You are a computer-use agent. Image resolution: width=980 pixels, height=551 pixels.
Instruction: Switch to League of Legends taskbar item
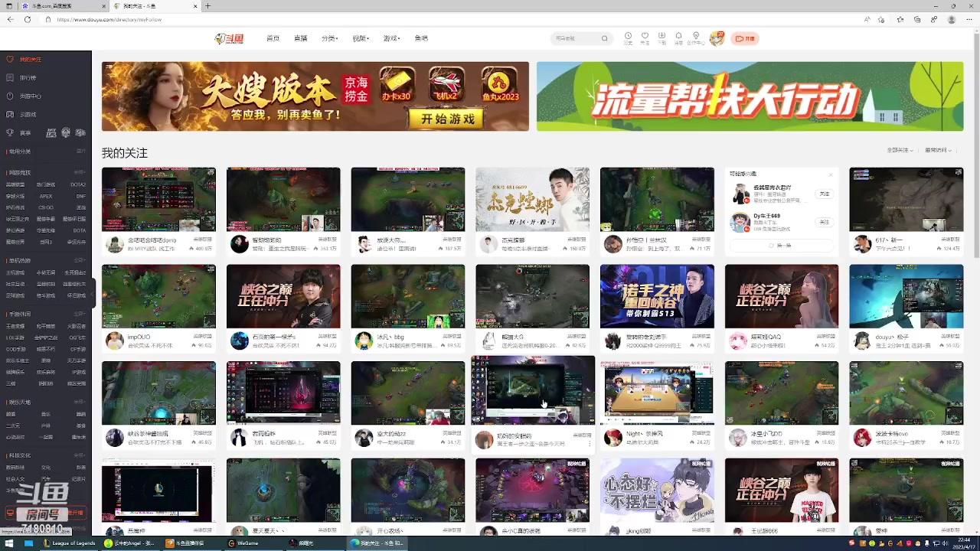(70, 543)
